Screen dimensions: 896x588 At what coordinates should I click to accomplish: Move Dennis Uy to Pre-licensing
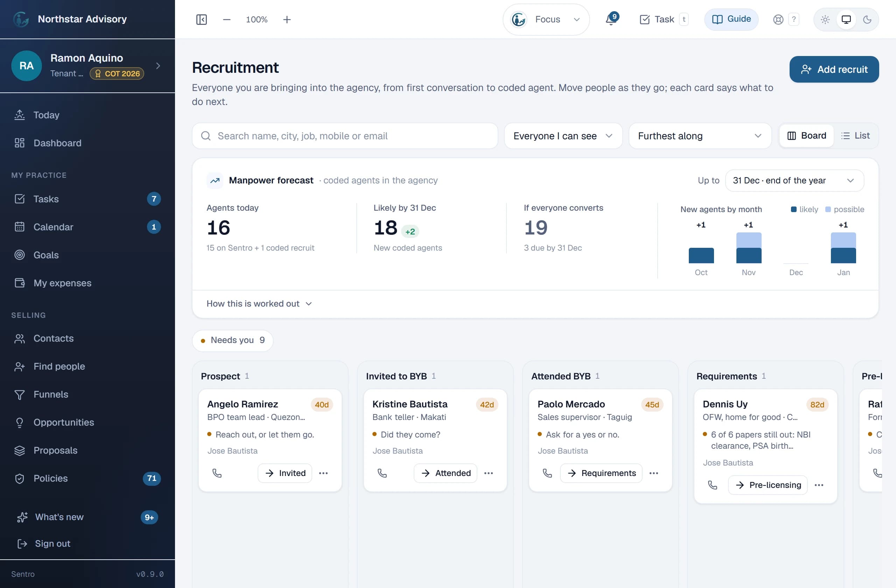[x=768, y=485]
